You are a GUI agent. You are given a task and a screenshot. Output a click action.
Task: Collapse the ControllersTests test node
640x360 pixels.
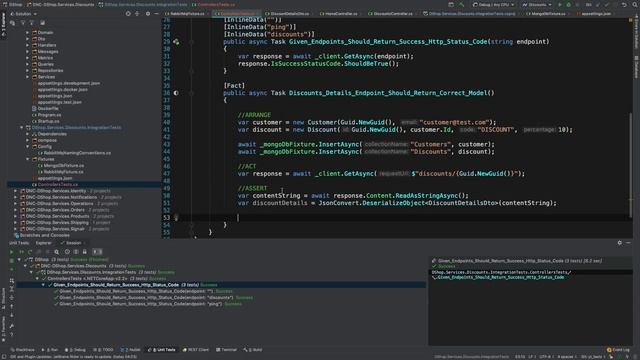[37, 279]
